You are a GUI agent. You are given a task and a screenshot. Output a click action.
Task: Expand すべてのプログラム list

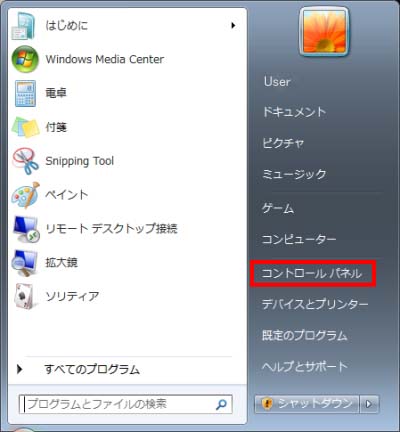point(79,369)
